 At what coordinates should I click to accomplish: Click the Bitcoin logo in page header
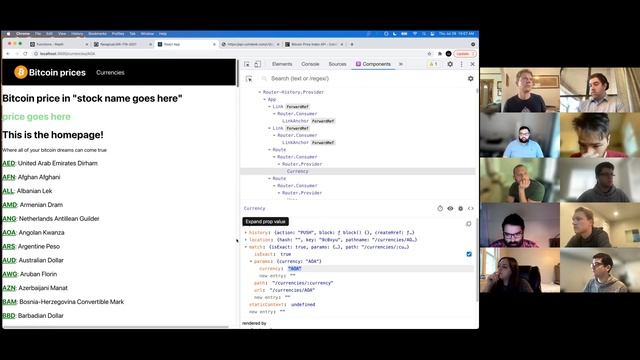point(20,72)
